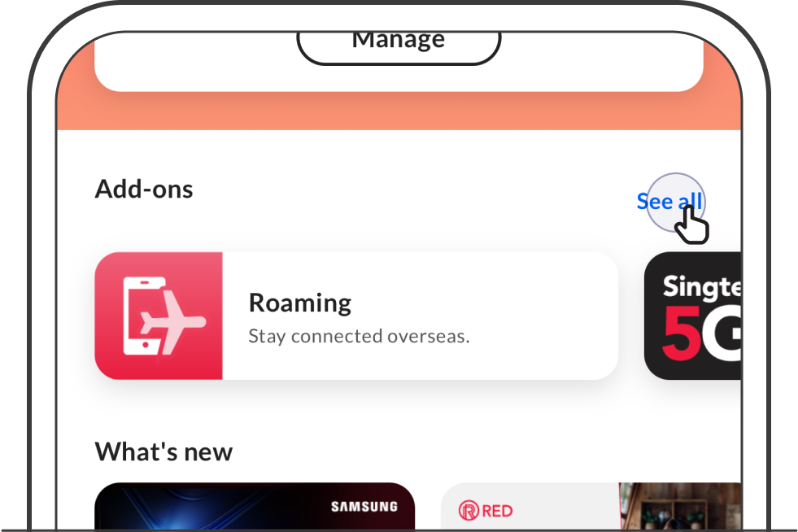Screen dimensions: 798x532
Task: Tap the What's new section heading
Action: pos(164,451)
